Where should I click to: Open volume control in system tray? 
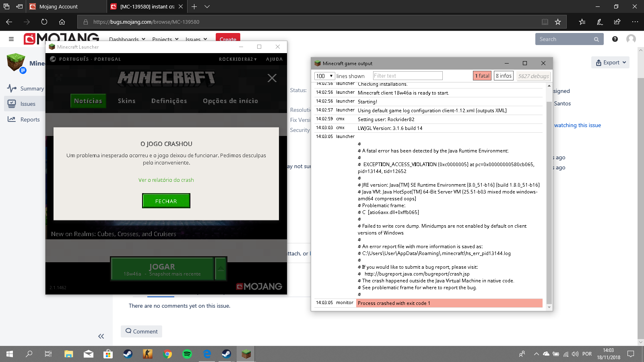[x=575, y=354]
